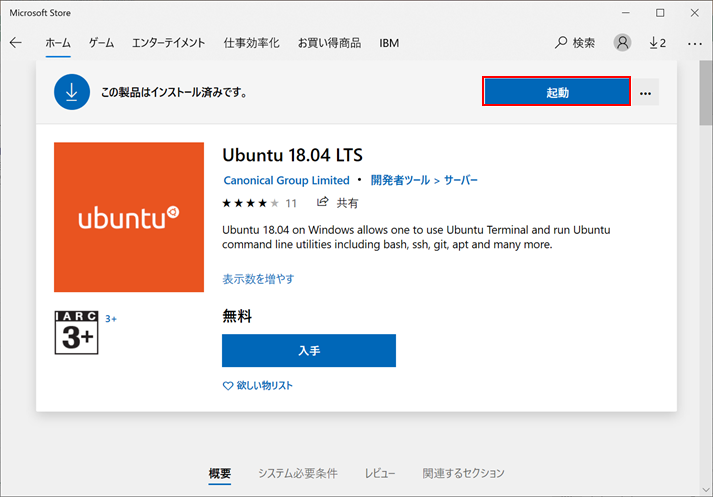The image size is (713, 497).
Task: Open the IBM tab
Action: (389, 43)
